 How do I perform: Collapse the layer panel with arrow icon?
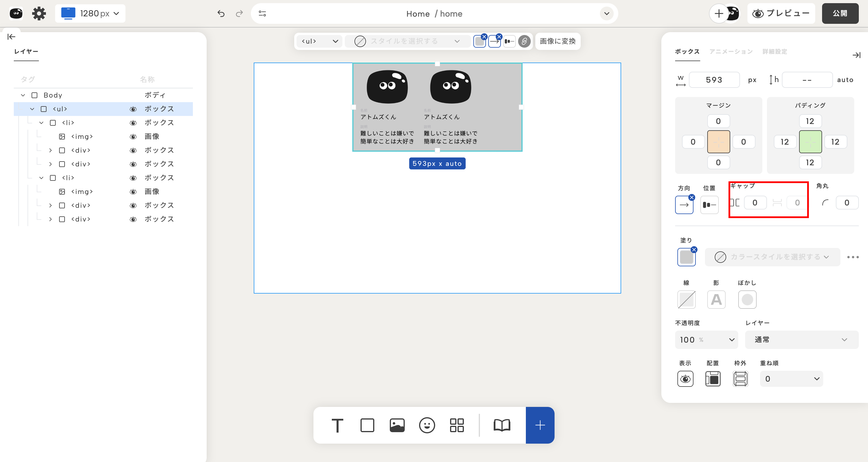[11, 37]
